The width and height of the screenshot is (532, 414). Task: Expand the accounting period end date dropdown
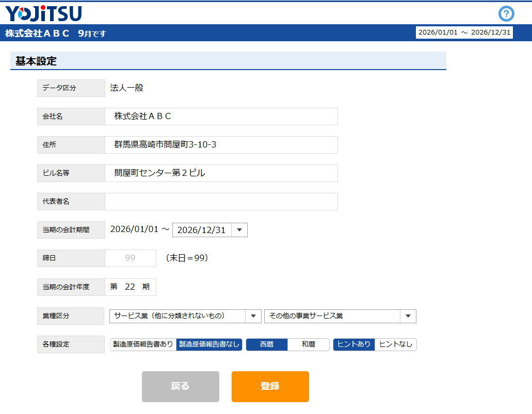239,230
